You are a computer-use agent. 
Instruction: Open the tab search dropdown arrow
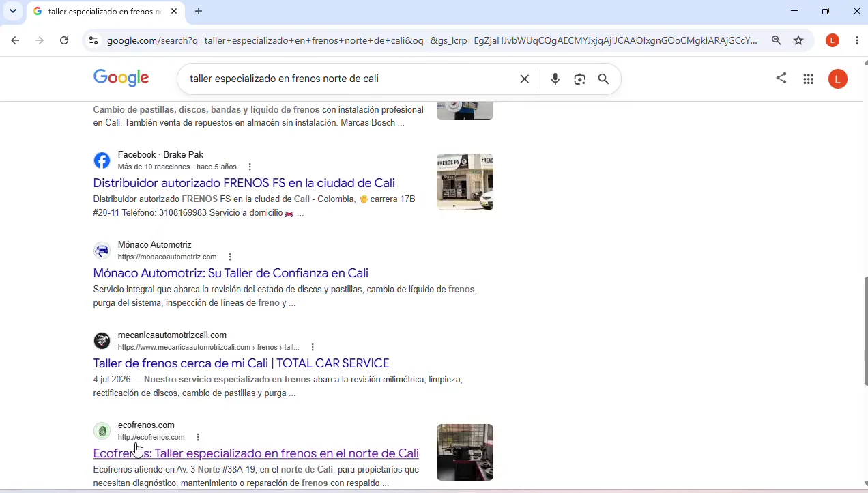click(x=12, y=11)
